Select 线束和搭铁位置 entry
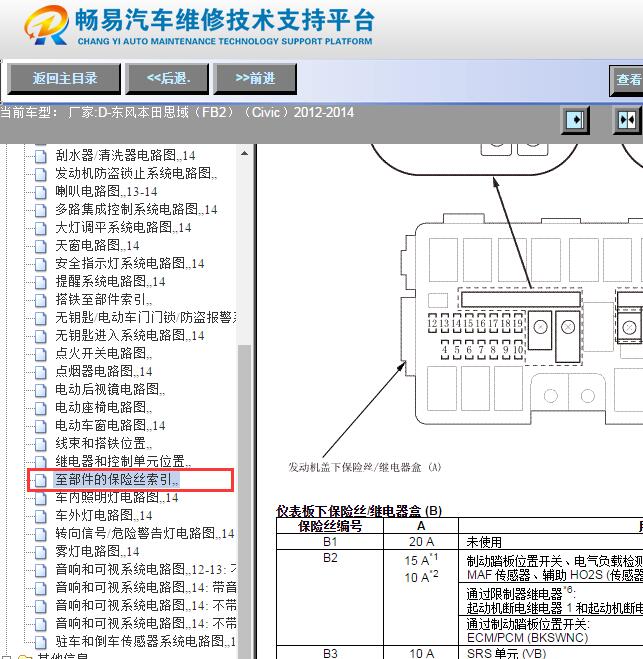Screen dimensions: 643x659 click(103, 443)
